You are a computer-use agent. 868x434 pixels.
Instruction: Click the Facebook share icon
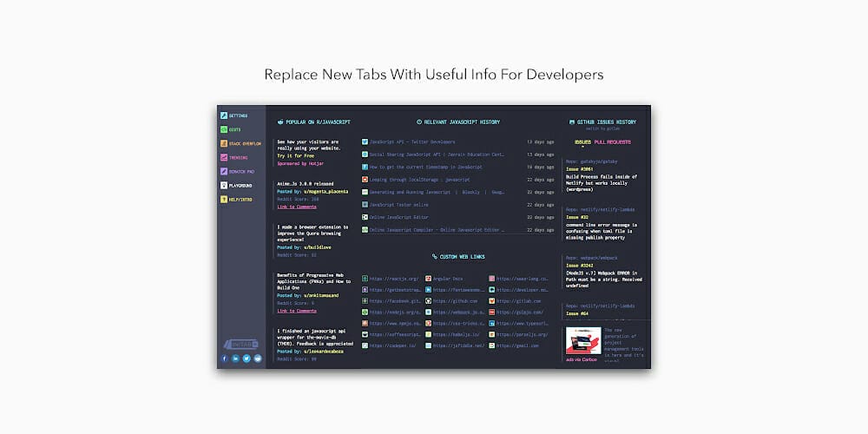(x=225, y=358)
